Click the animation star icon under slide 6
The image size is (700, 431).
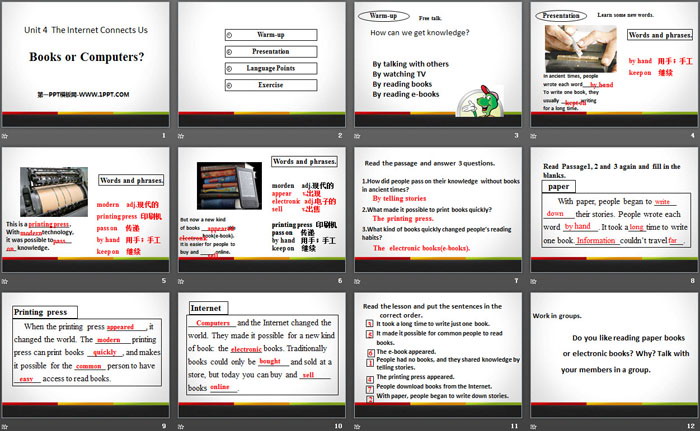tap(181, 281)
